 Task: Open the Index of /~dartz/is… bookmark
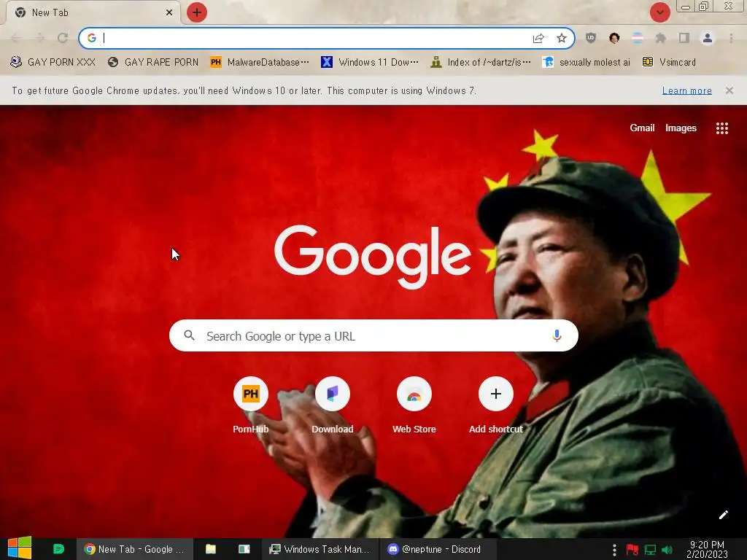[x=481, y=63]
